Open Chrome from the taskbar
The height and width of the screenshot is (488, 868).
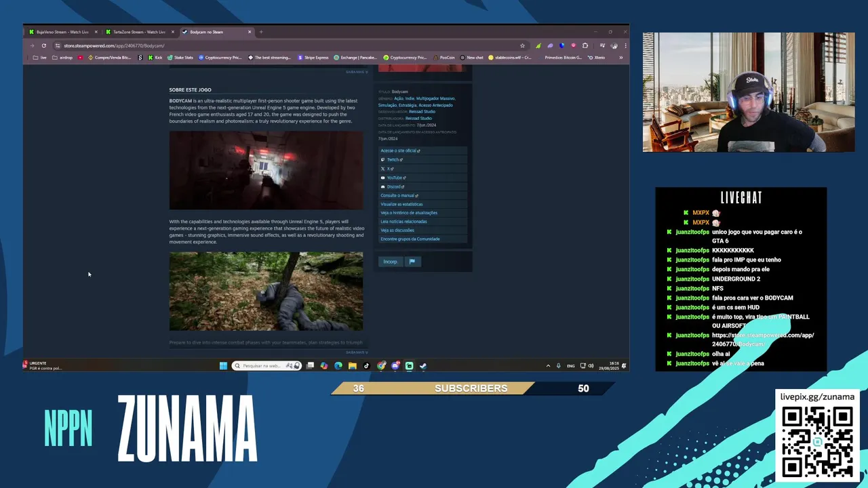tap(381, 365)
